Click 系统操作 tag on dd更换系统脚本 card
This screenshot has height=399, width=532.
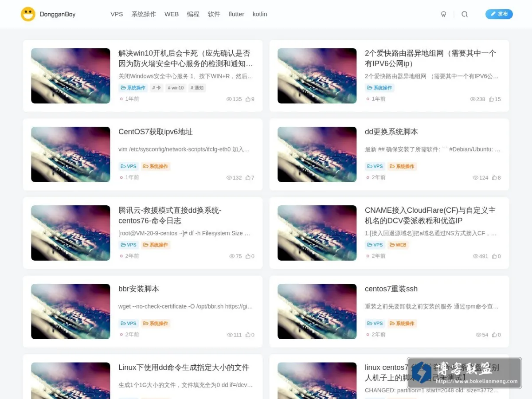coord(402,166)
